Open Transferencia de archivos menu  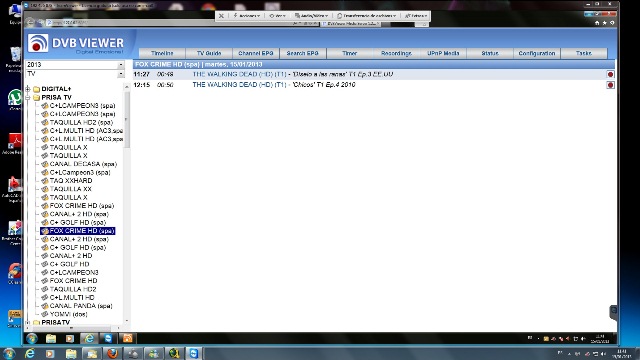click(366, 16)
